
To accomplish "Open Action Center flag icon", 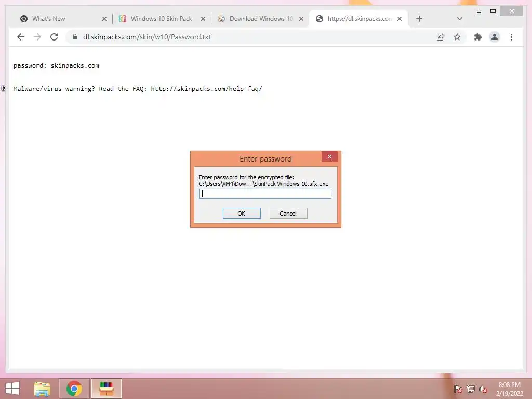I will tap(458, 389).
